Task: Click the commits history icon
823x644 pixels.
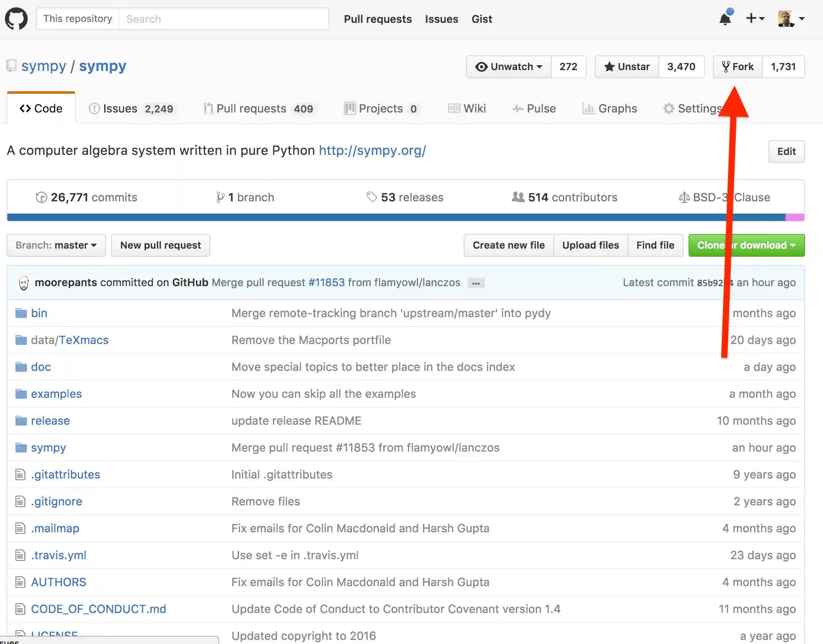Action: pos(41,197)
